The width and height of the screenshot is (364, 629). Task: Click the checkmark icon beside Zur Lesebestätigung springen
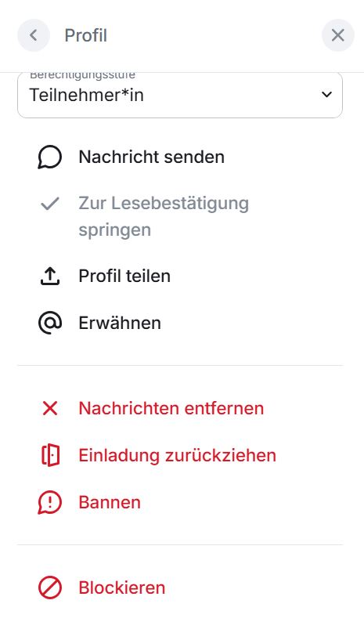click(50, 204)
